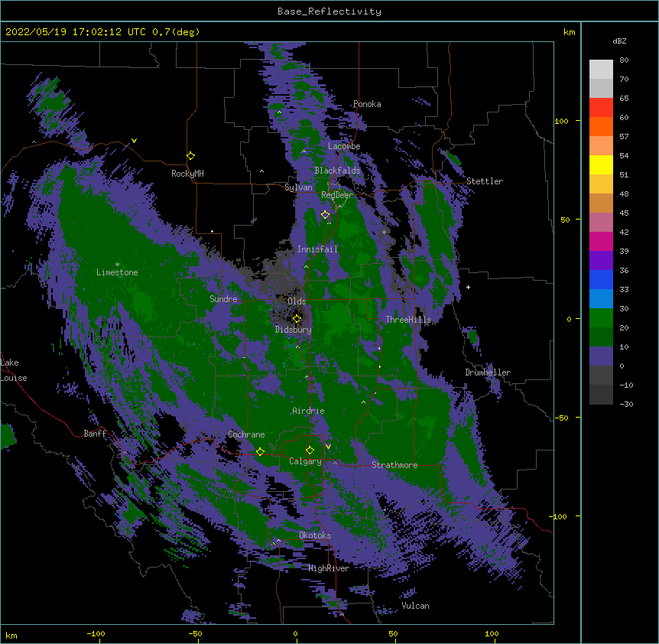Click the Airdrie city label
The image size is (659, 644).
click(x=309, y=411)
